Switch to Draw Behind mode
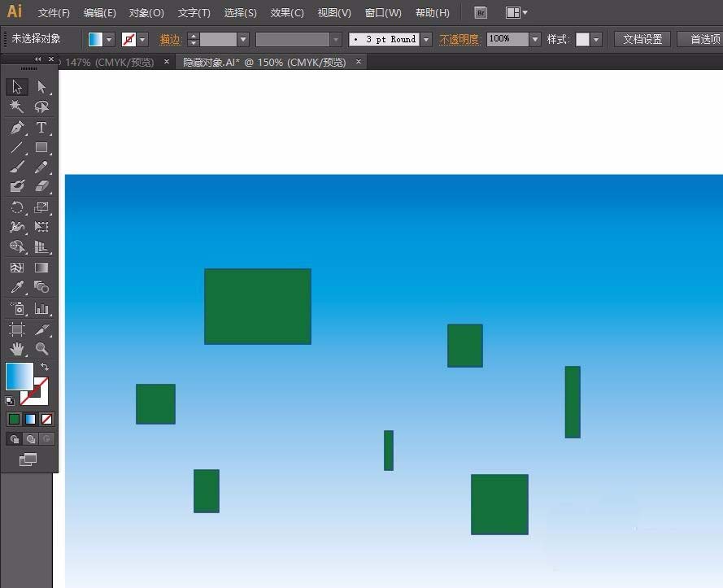723x588 pixels. click(x=30, y=439)
